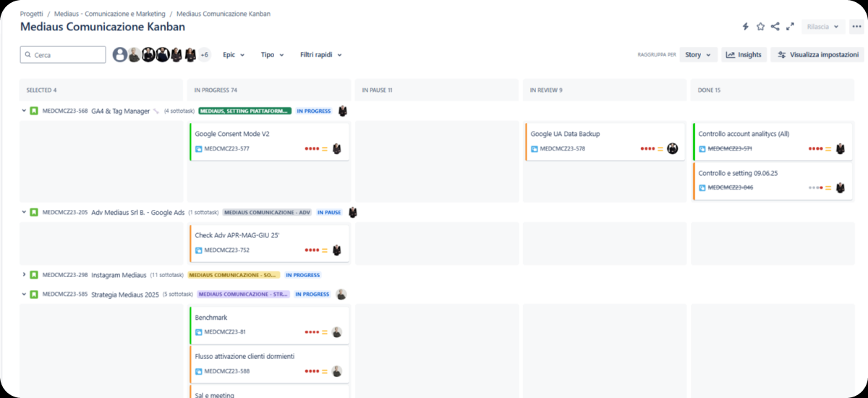Image resolution: width=868 pixels, height=398 pixels.
Task: Click inside the Cerca search field
Action: [x=63, y=55]
